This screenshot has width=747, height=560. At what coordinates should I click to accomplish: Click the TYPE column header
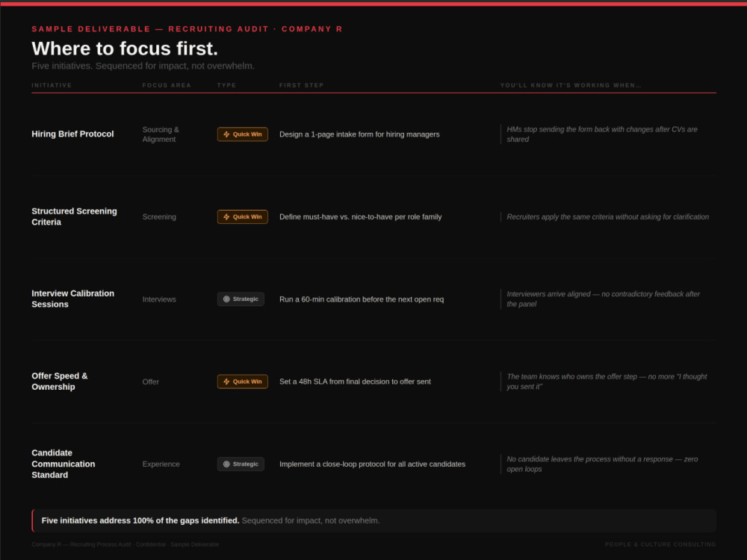[x=226, y=85]
